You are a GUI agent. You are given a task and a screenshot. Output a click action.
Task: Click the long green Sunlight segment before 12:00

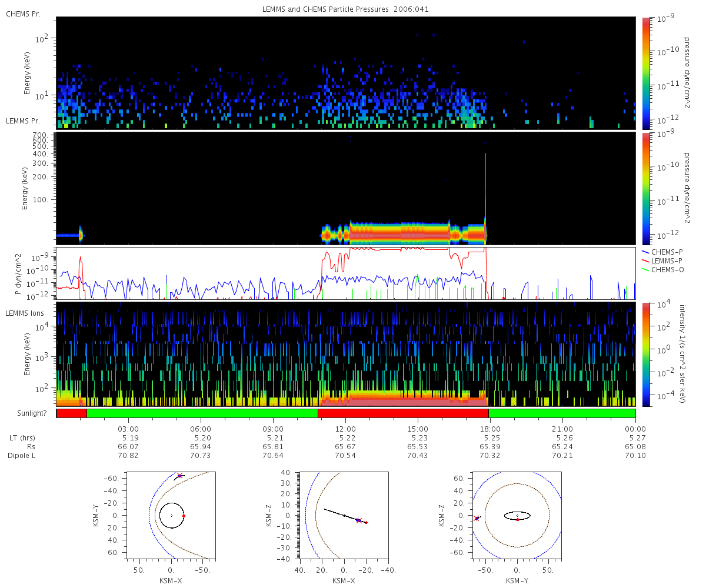coord(202,413)
